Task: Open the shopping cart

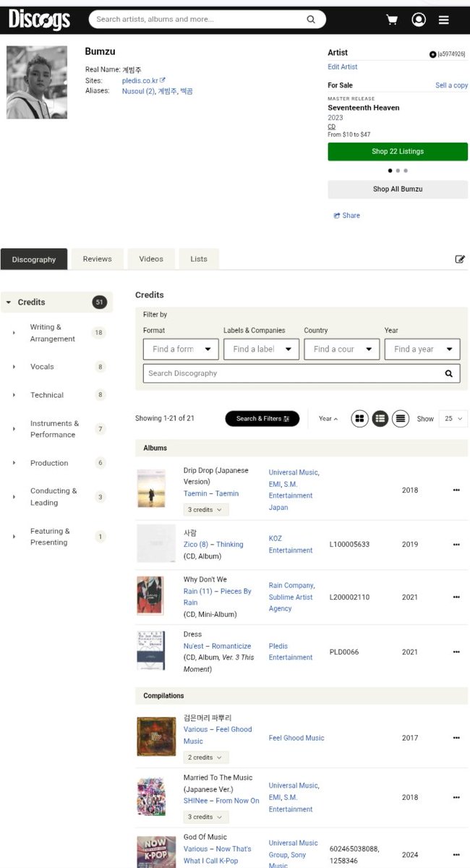Action: point(392,20)
